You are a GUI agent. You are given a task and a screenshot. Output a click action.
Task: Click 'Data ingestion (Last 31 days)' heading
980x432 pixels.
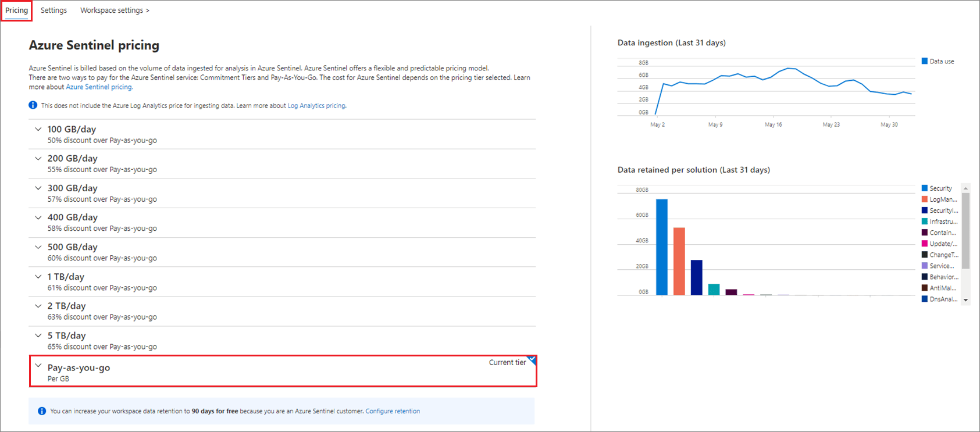tap(672, 42)
